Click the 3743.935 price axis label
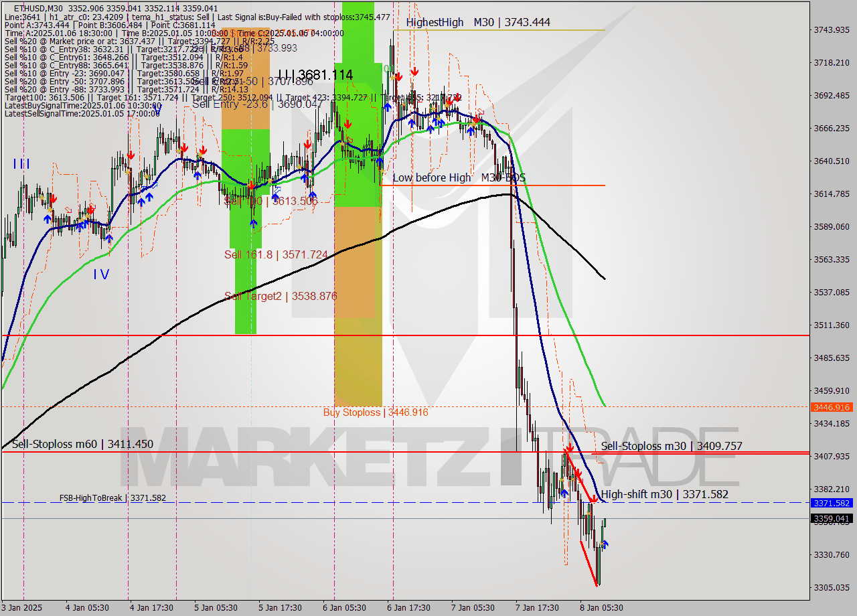This screenshot has height=616, width=857. coord(832,29)
